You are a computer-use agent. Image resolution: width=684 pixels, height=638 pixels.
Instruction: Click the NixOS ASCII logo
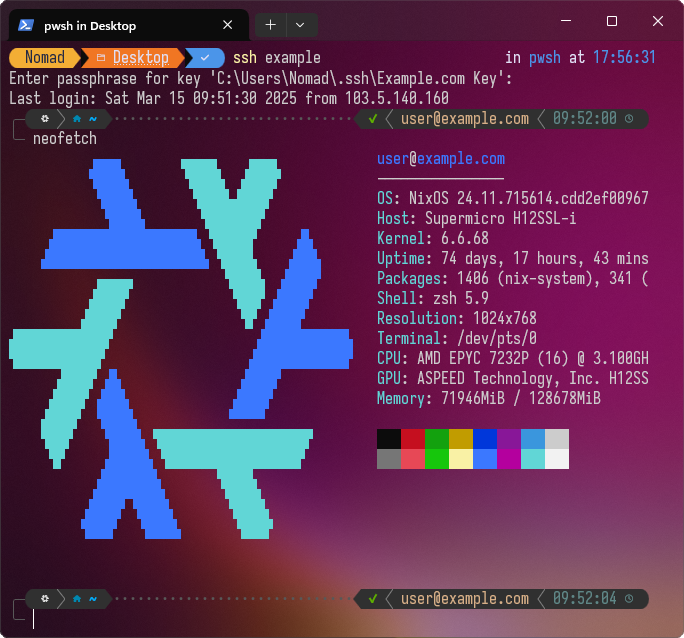[x=181, y=349]
